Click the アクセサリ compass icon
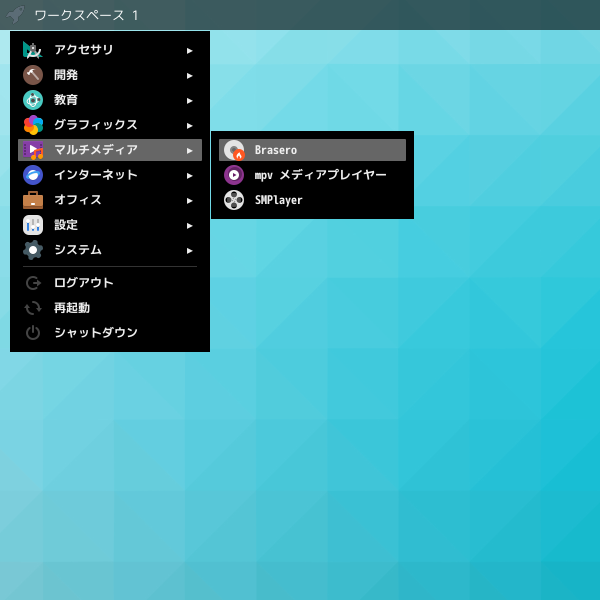 [x=33, y=50]
